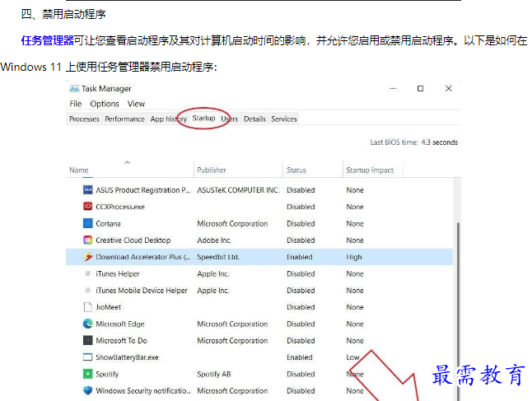
Task: Open the blue 任务管理器 hyperlink
Action: pyautogui.click(x=48, y=40)
